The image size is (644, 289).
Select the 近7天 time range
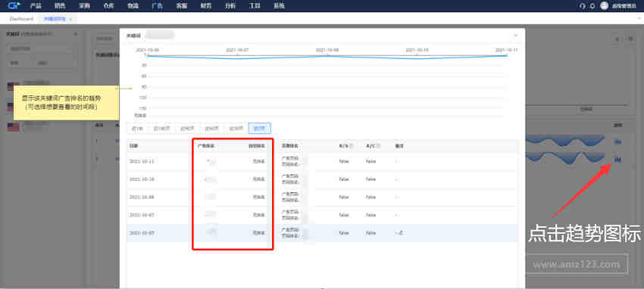(x=260, y=129)
